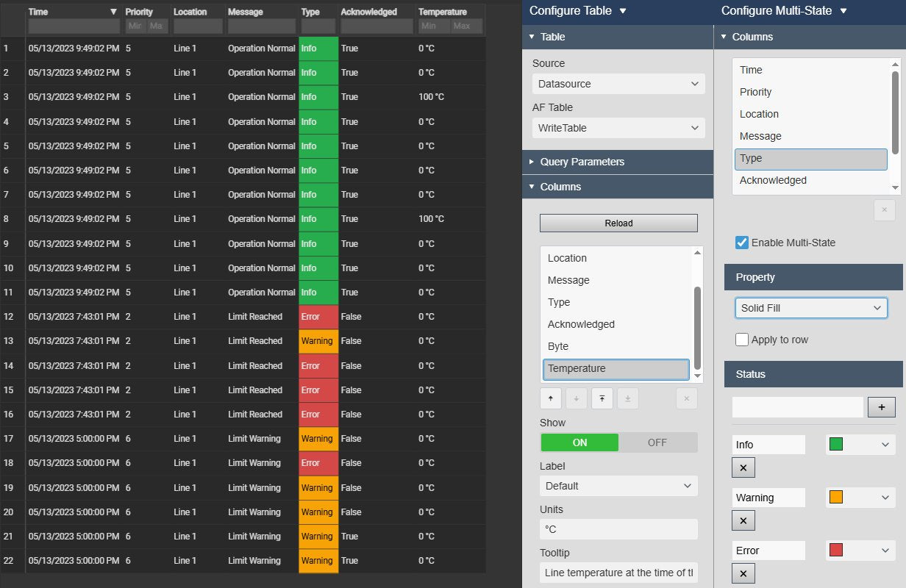Select Location in Configure Table column list

(616, 258)
